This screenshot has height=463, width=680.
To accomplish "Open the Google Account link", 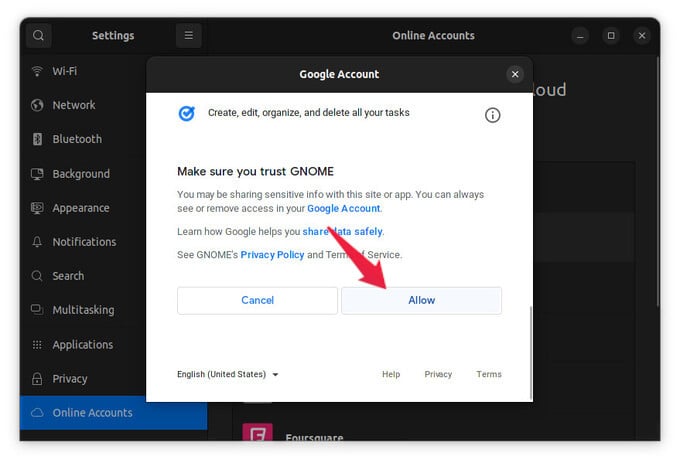I will coord(343,209).
